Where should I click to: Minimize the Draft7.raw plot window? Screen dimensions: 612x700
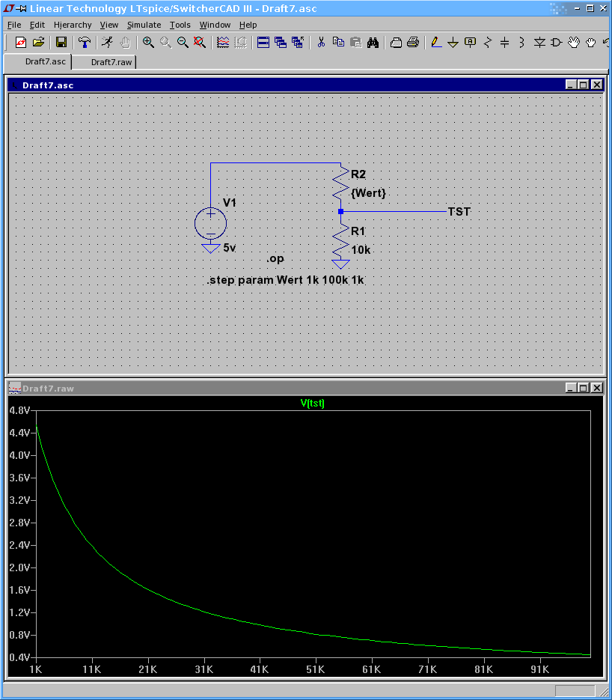(x=571, y=388)
